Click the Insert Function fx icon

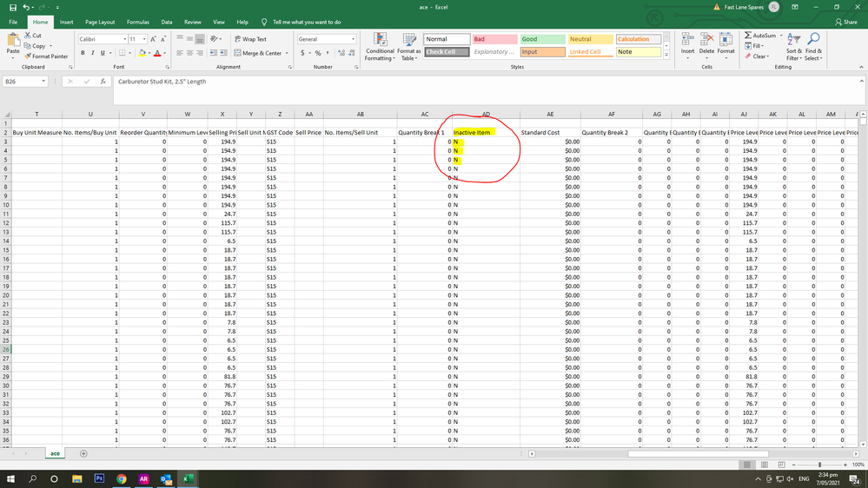103,82
